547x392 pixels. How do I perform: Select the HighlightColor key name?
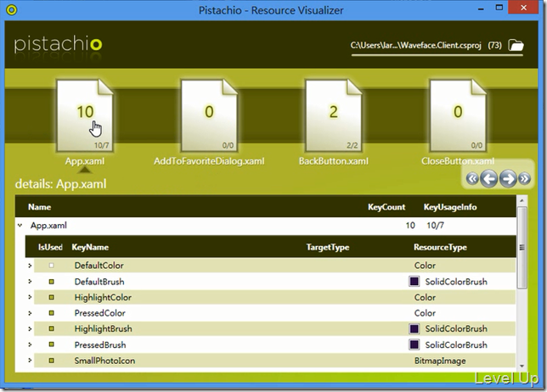point(103,297)
